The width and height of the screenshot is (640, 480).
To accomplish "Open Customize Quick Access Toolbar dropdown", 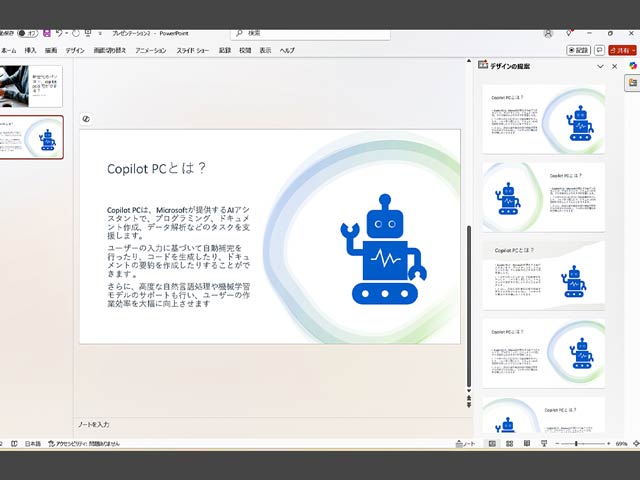I will (x=100, y=33).
